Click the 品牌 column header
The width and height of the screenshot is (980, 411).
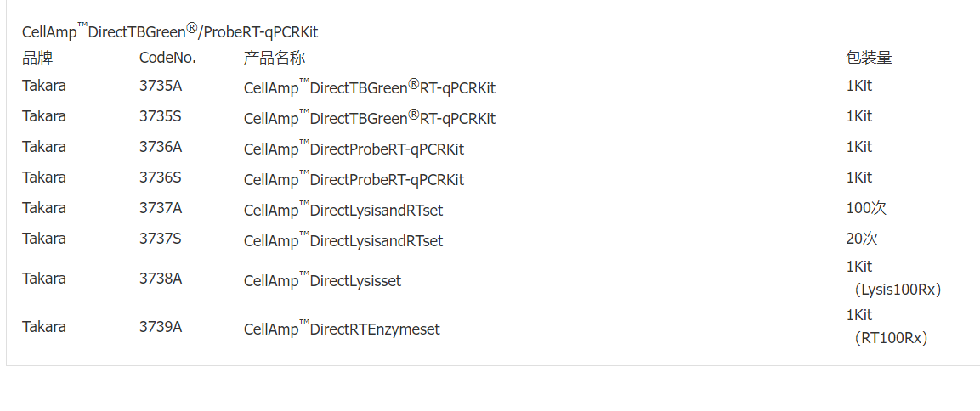coord(37,58)
